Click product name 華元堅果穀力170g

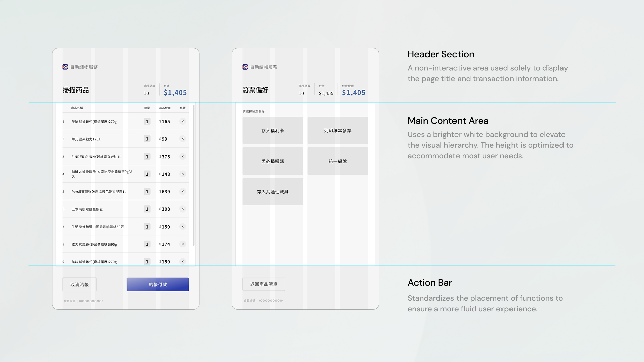point(86,139)
